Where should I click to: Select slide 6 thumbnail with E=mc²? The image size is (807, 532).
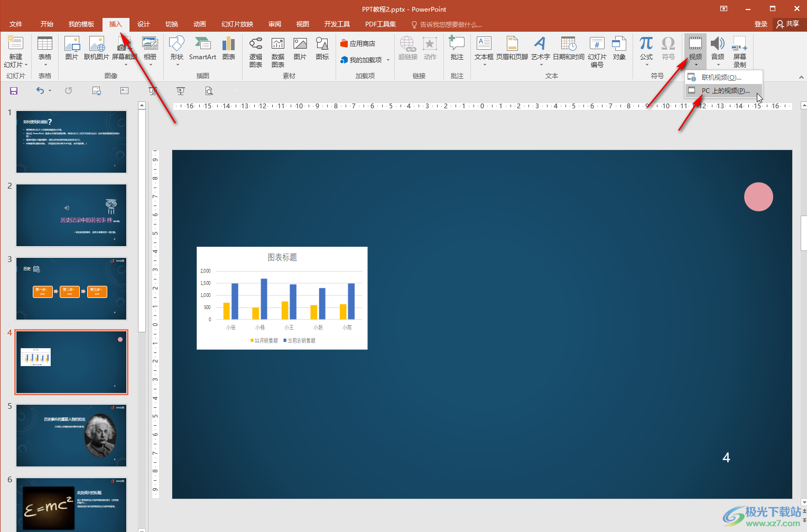71,505
